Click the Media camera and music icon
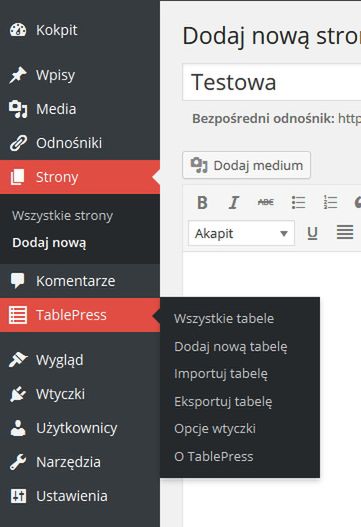361x527 pixels. tap(18, 109)
